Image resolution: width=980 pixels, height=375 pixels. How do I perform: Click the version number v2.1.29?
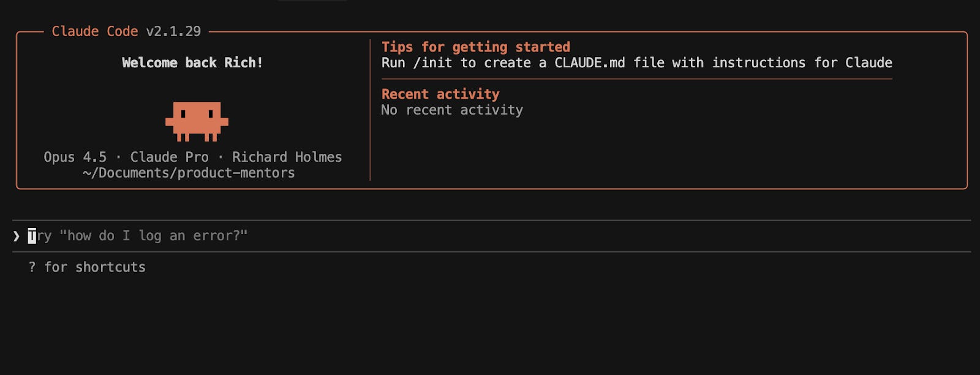coord(173,31)
